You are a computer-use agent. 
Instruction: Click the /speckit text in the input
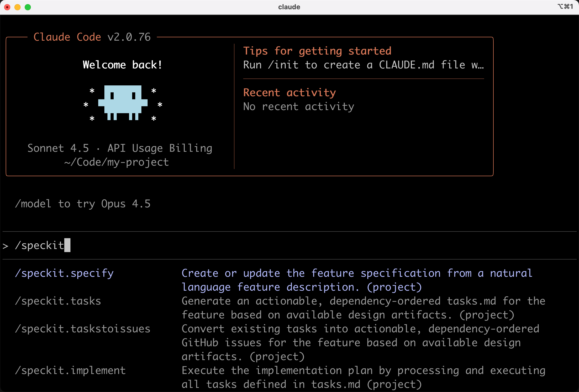(40, 245)
